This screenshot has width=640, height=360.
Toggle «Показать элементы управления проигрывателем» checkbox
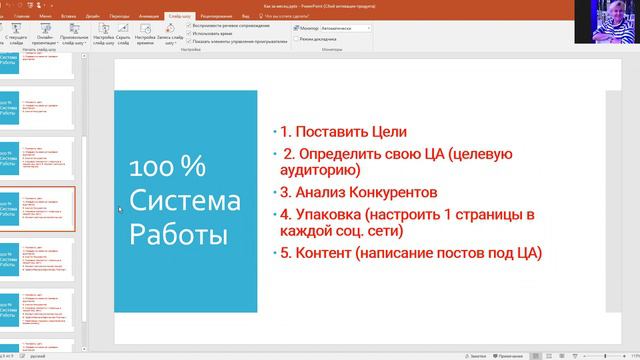pos(189,41)
